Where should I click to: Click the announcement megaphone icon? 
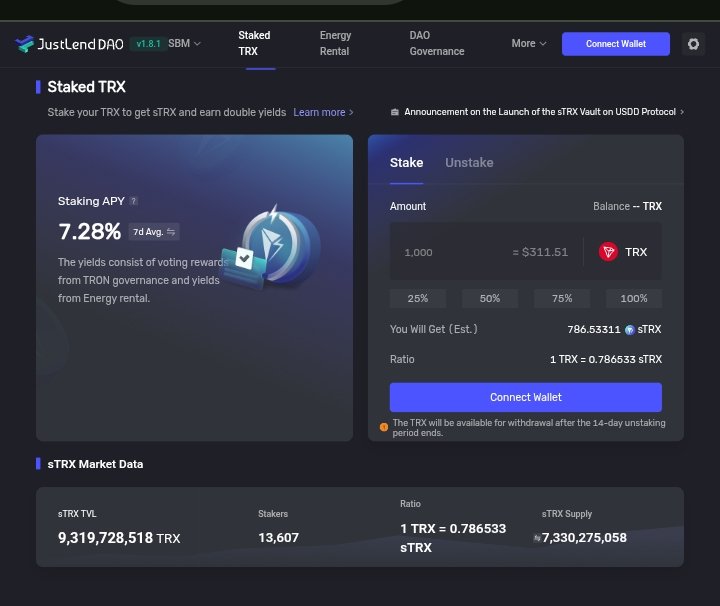395,112
